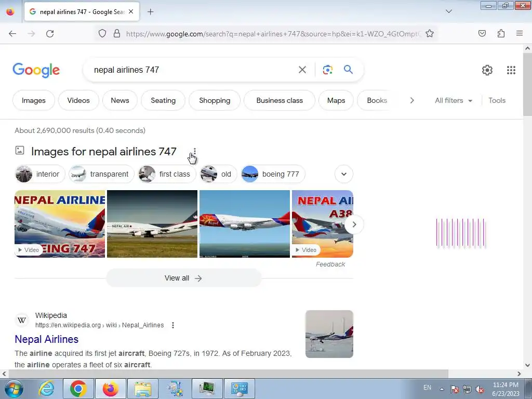Open options for Images section
The image size is (532, 399).
click(x=194, y=151)
